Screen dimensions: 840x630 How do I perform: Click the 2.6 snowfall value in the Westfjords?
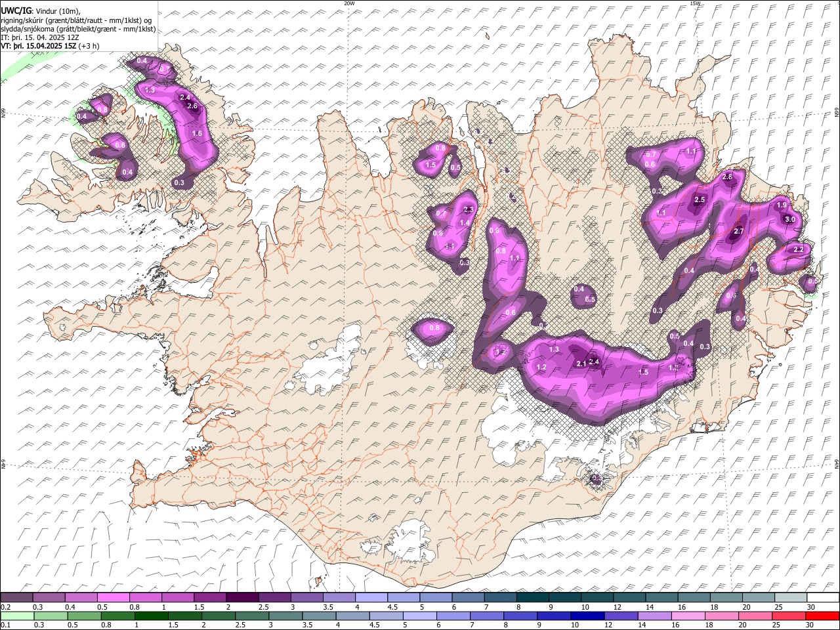193,106
